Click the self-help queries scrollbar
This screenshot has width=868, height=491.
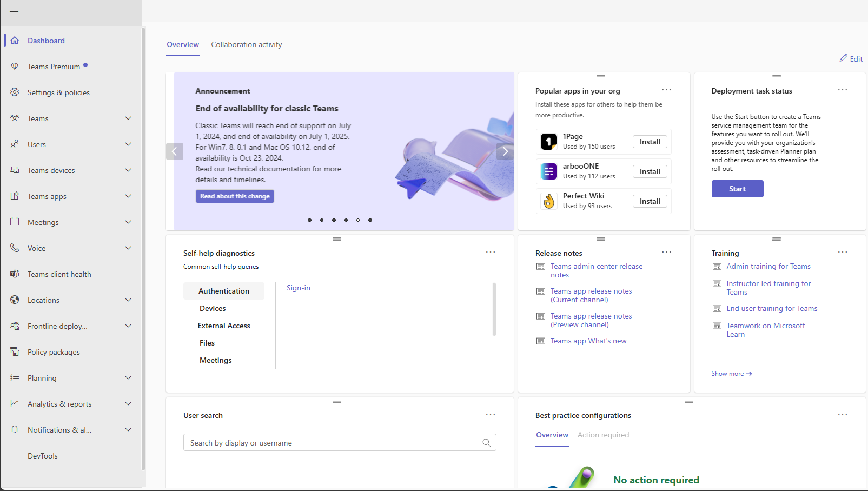pyautogui.click(x=494, y=309)
